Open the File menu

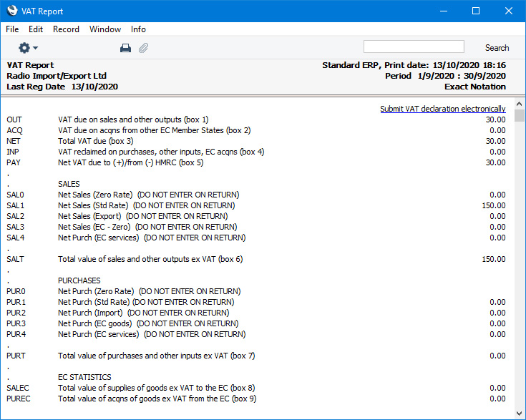point(12,29)
